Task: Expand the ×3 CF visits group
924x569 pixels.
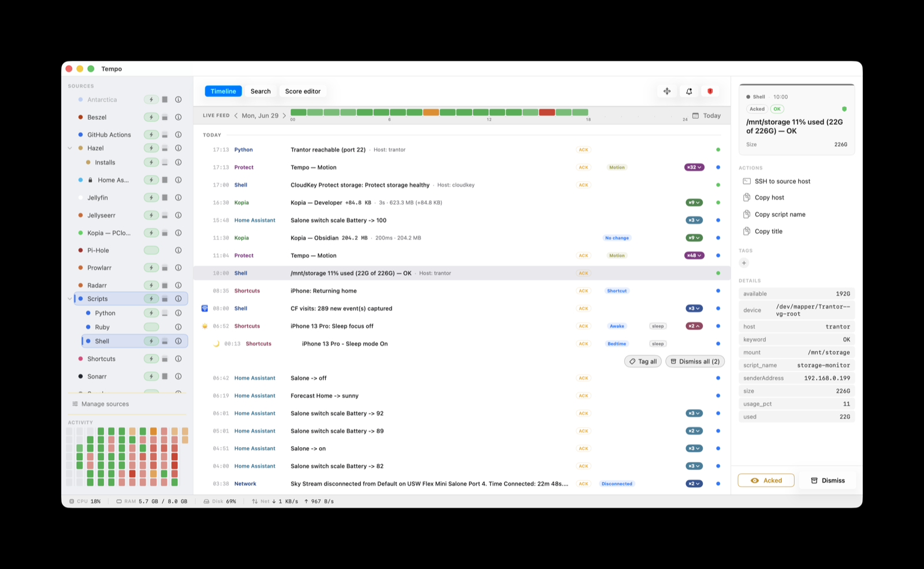Action: click(x=694, y=308)
